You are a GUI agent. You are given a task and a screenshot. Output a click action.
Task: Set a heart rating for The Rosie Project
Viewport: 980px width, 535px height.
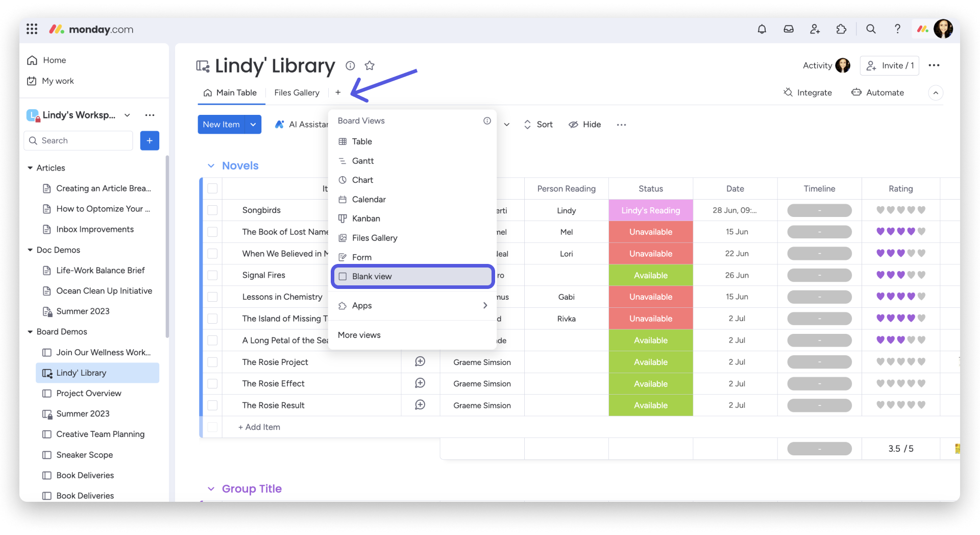(900, 362)
